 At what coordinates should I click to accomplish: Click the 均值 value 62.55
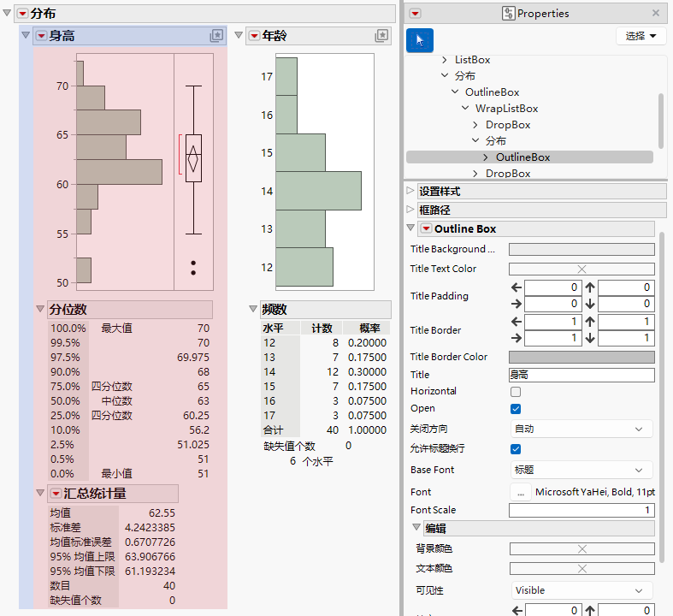(162, 513)
